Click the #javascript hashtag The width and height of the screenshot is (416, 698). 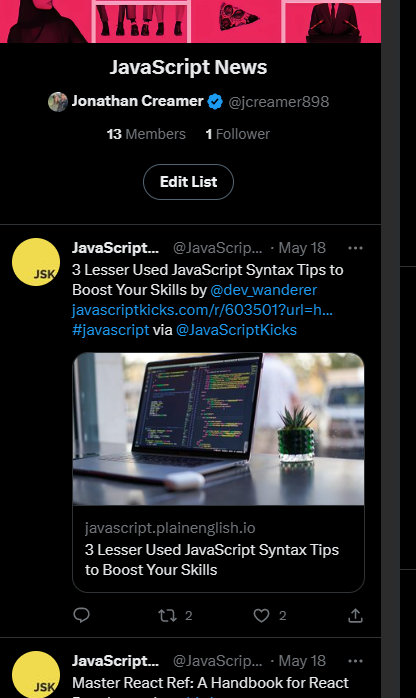click(111, 330)
